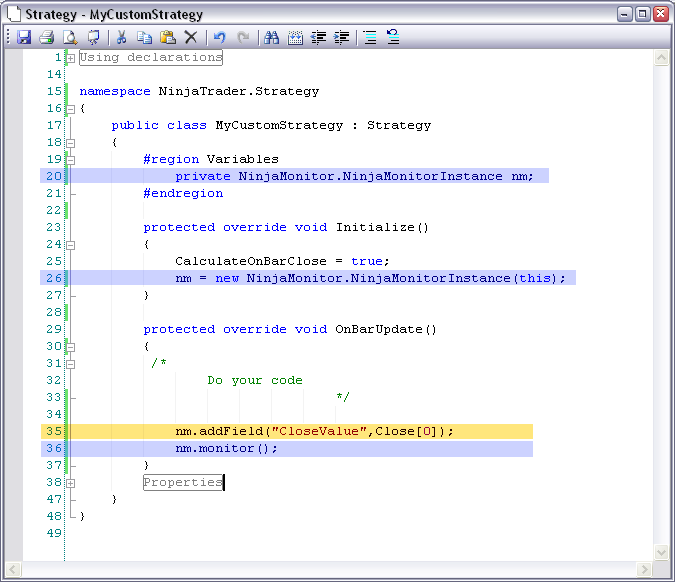Screen dimensions: 675x582
Task: Click line number 49 in the margin
Action: click(x=54, y=533)
